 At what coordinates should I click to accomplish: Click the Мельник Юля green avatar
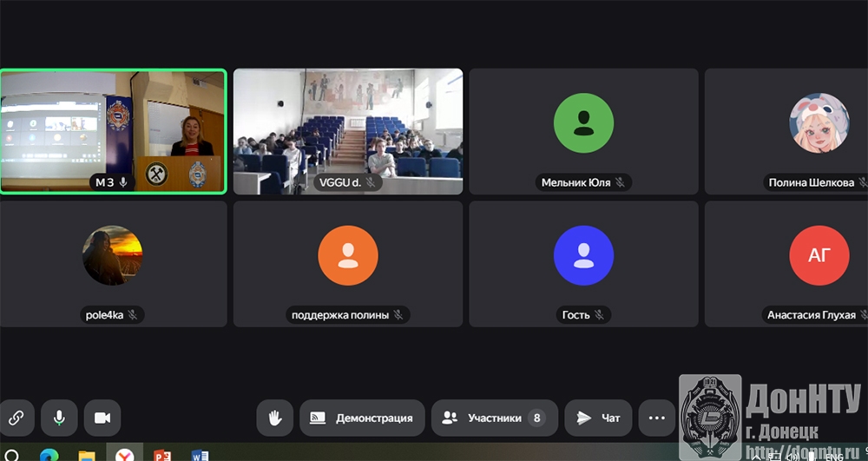[583, 123]
